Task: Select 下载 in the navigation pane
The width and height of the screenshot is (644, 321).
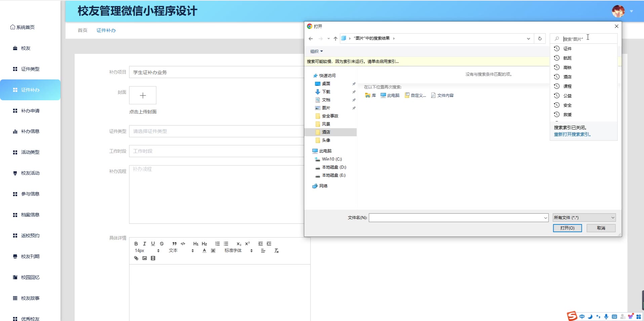Action: pos(326,92)
